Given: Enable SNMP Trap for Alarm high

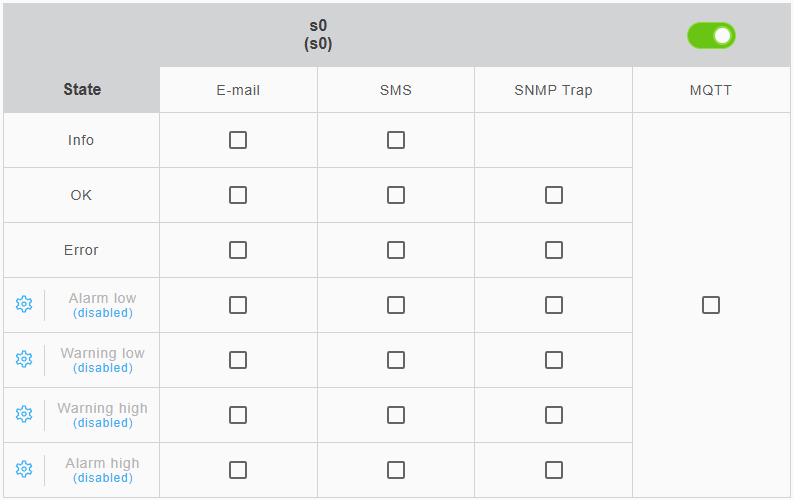Looking at the screenshot, I should coord(554,470).
